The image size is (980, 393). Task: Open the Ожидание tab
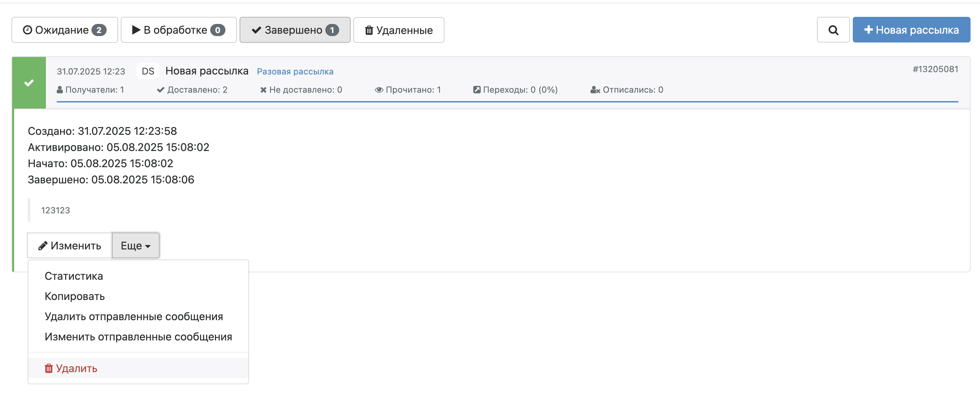point(65,30)
